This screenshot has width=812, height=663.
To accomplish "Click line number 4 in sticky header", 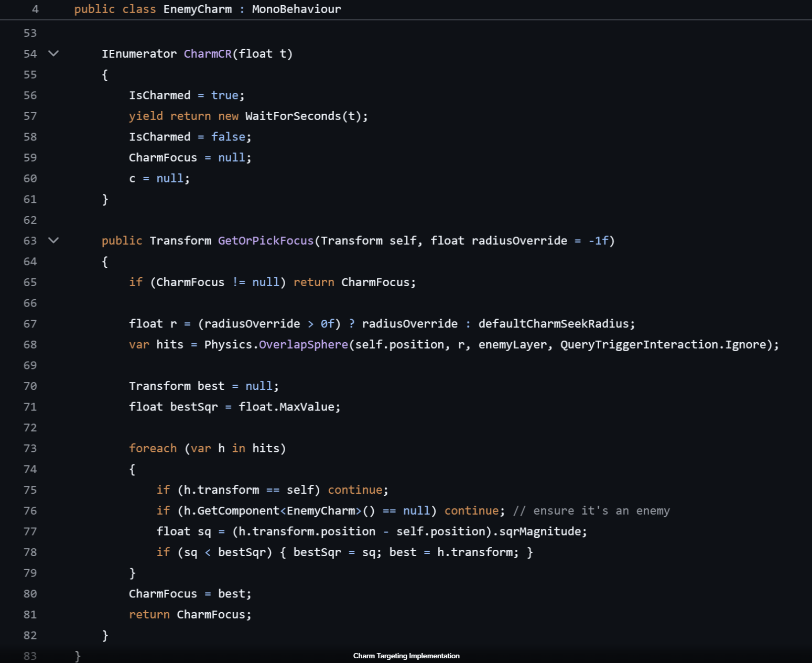I will [x=35, y=9].
